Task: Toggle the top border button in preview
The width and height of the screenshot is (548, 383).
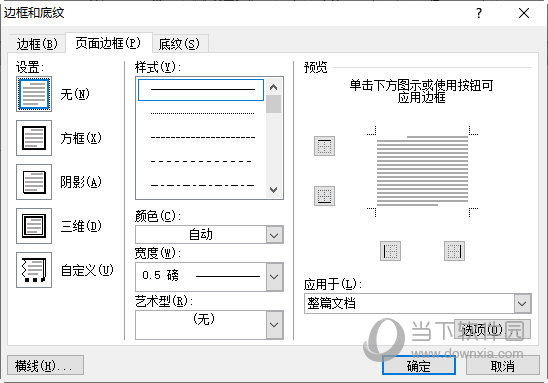Action: click(324, 146)
